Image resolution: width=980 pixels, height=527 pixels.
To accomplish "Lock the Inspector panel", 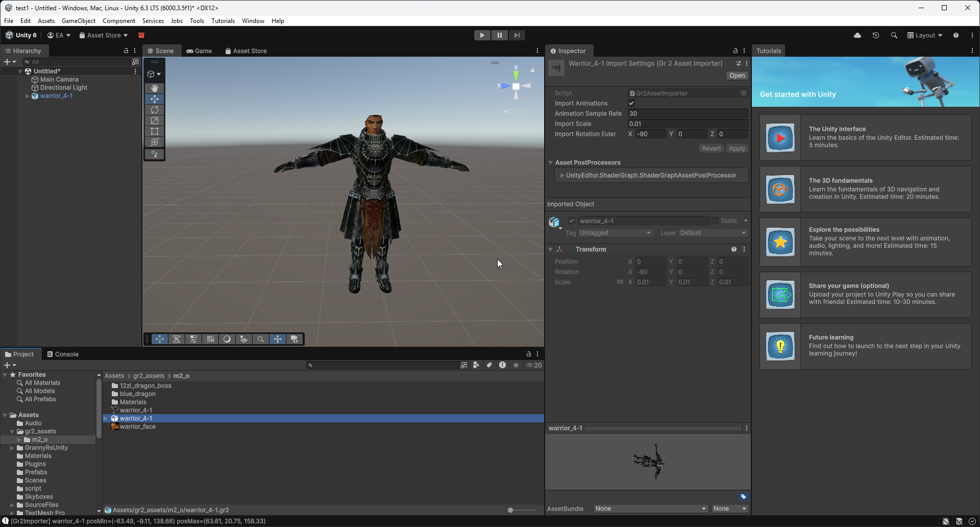I will pyautogui.click(x=736, y=51).
